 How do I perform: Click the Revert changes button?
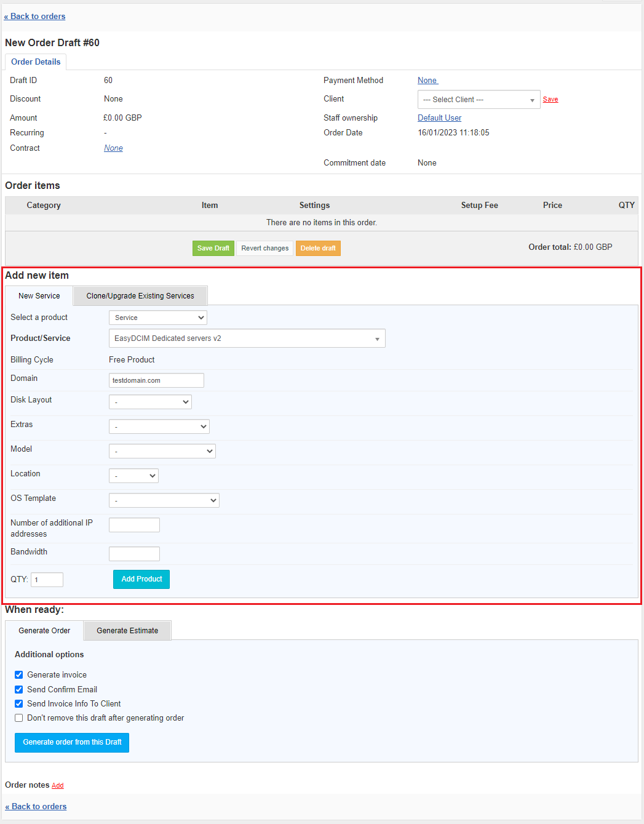(265, 249)
